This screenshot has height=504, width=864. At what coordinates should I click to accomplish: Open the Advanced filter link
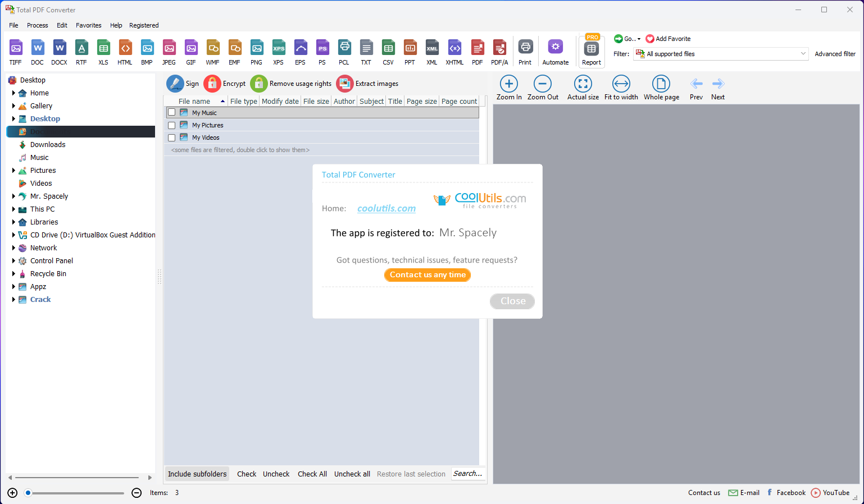pos(835,54)
